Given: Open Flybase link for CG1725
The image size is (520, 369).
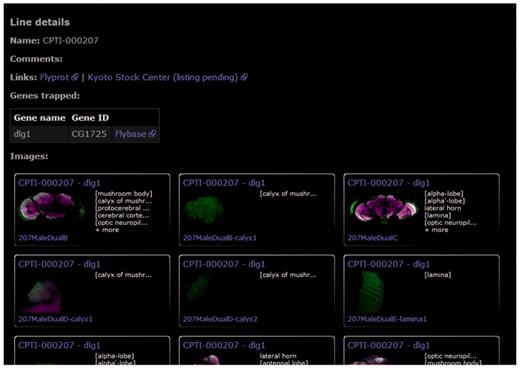Looking at the screenshot, I should click(x=130, y=134).
